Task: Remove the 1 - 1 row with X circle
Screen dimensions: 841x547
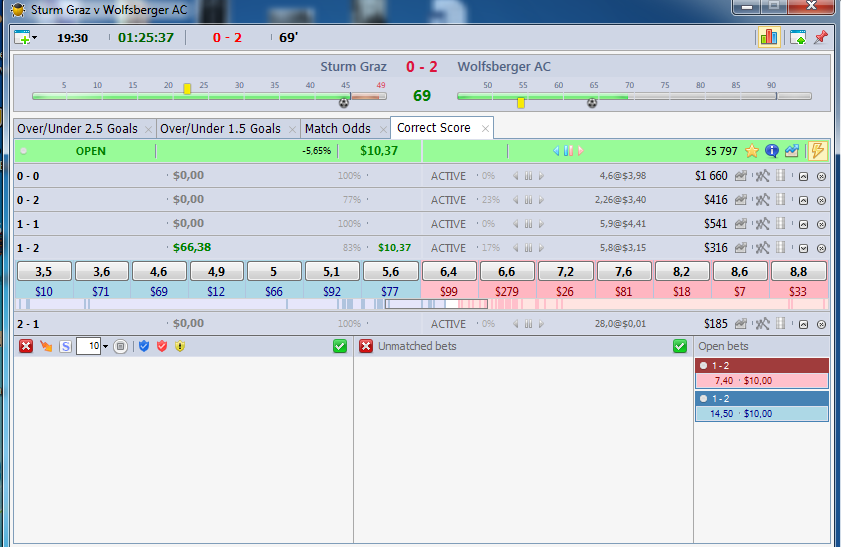Action: tap(821, 224)
